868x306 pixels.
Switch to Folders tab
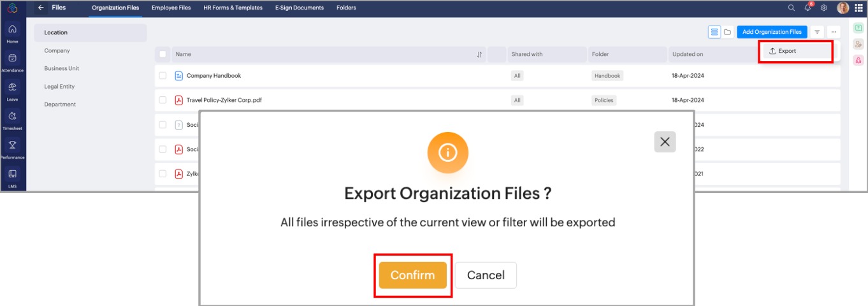(x=346, y=8)
